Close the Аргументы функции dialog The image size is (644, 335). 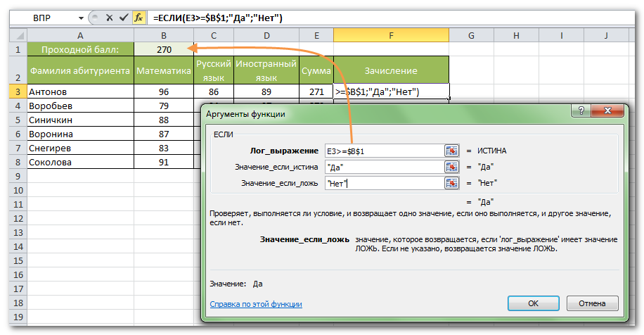click(607, 110)
